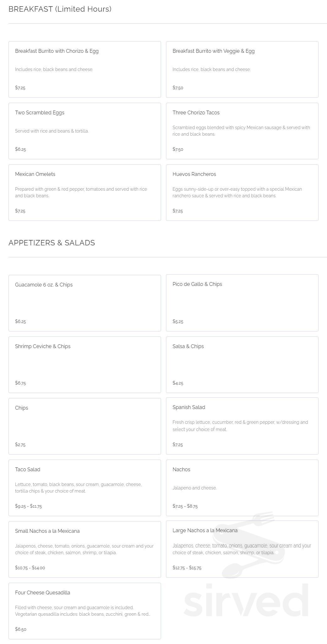This screenshot has width=327, height=644.
Task: Expand the Four Cheese Quesadilla description
Action: 83,614
